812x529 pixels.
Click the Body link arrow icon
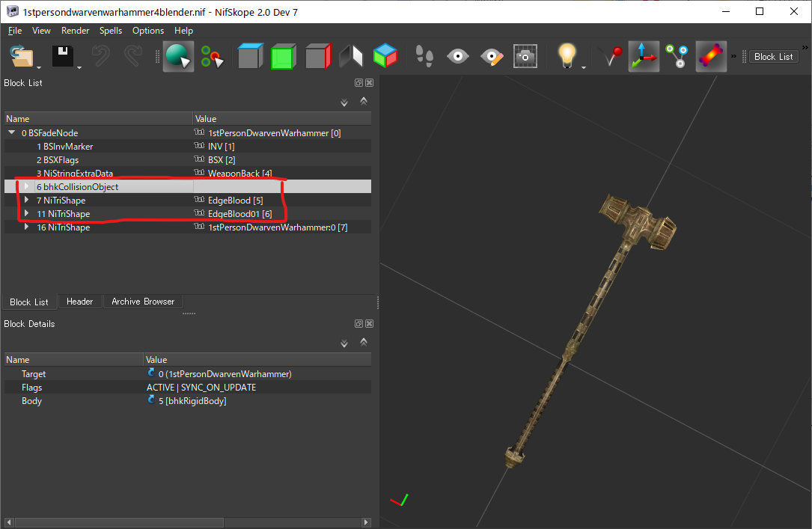point(151,399)
